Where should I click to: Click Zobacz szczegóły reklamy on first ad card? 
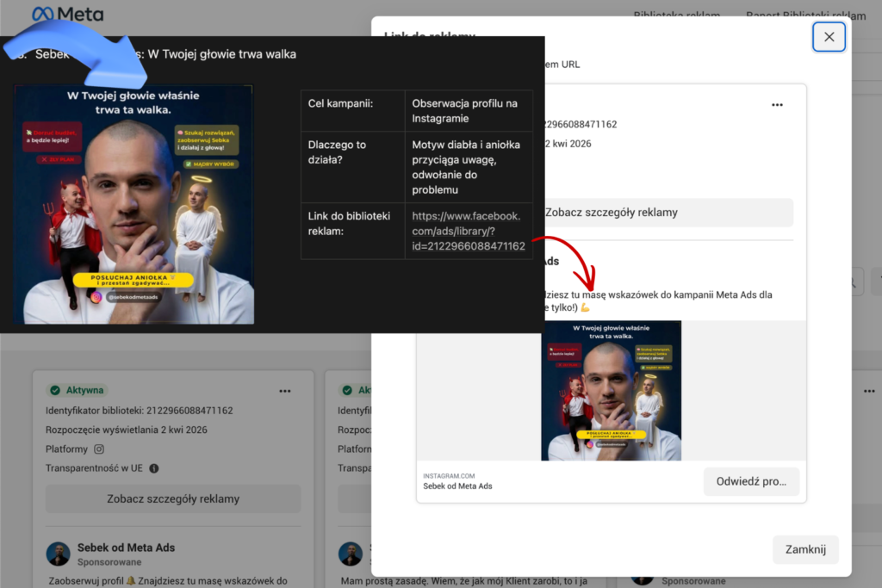click(x=173, y=498)
